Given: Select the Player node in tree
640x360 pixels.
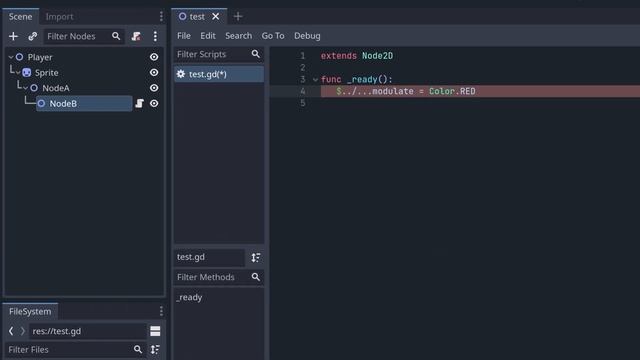Looking at the screenshot, I should coord(40,57).
